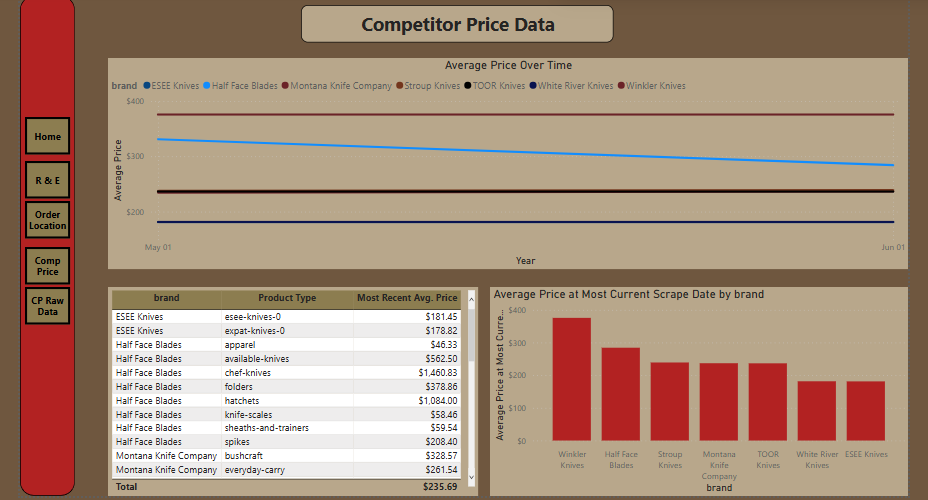Open the CP Raw Data page
This screenshot has width=928, height=500.
click(x=47, y=306)
